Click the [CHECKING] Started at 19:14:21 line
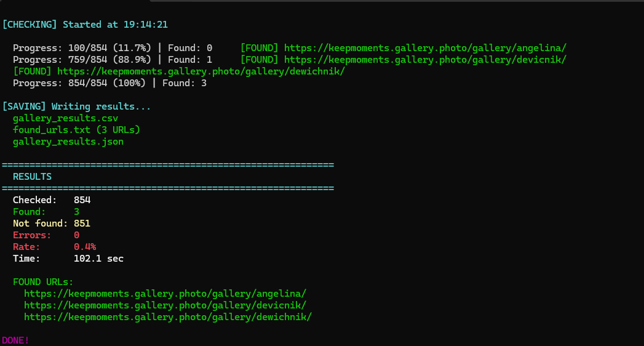644x346 pixels. 85,25
